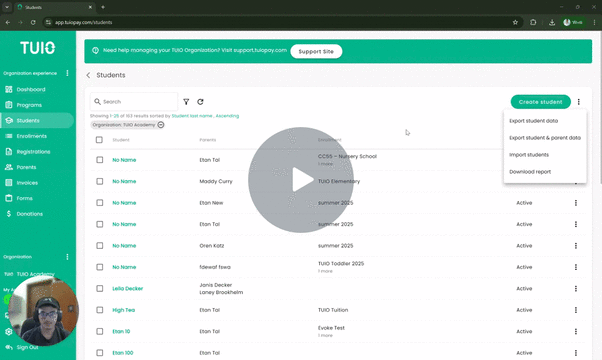
Task: Open Organization experience three-dot menu
Action: coord(67,73)
